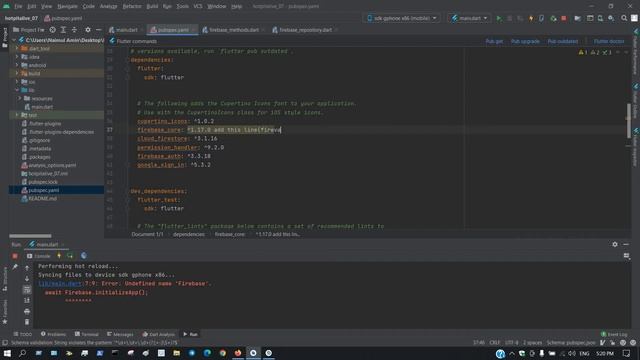Open the main.dart run configuration dropdown

coord(469,18)
